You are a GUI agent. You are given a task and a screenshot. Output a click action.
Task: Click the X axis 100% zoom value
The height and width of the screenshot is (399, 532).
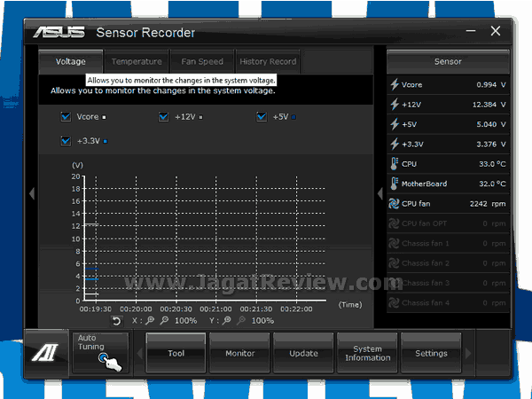(185, 321)
